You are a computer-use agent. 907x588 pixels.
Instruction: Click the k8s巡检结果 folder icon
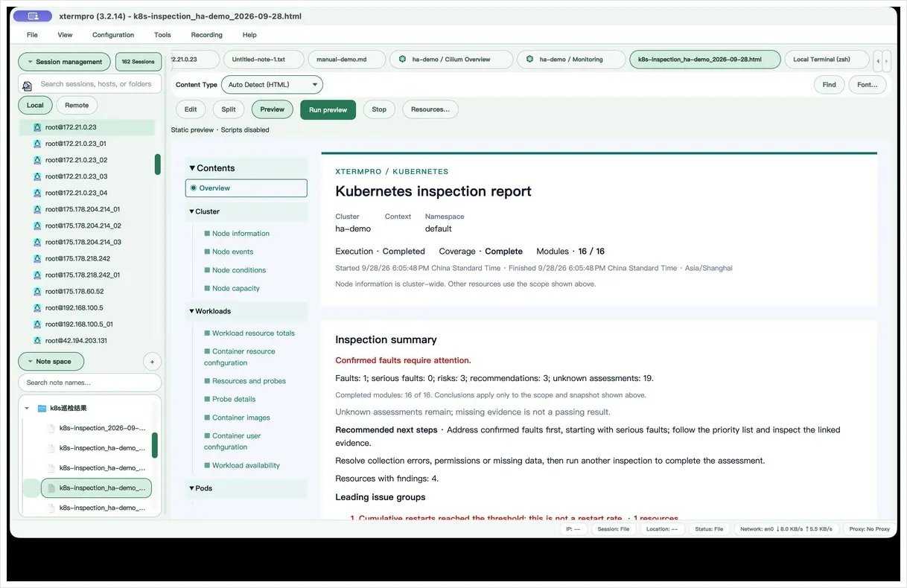point(42,408)
